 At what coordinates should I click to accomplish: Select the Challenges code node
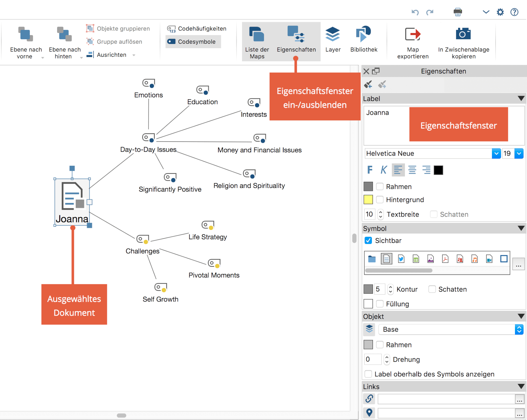[143, 245]
